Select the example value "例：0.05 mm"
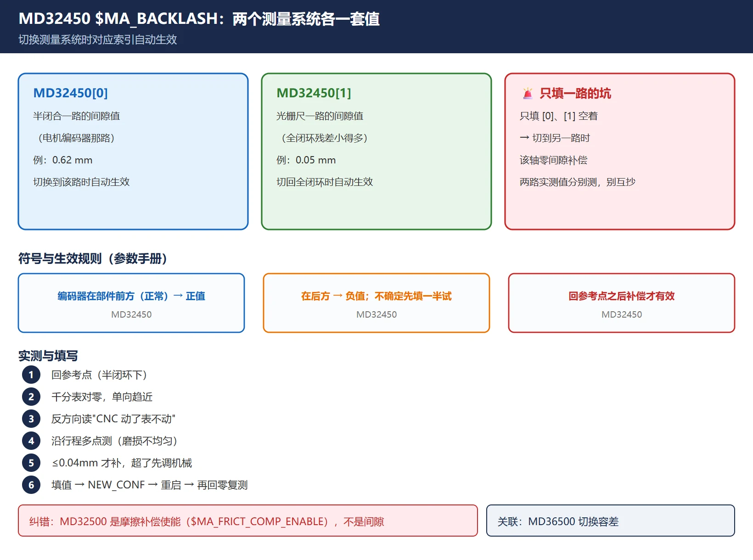The image size is (753, 560). [x=306, y=160]
